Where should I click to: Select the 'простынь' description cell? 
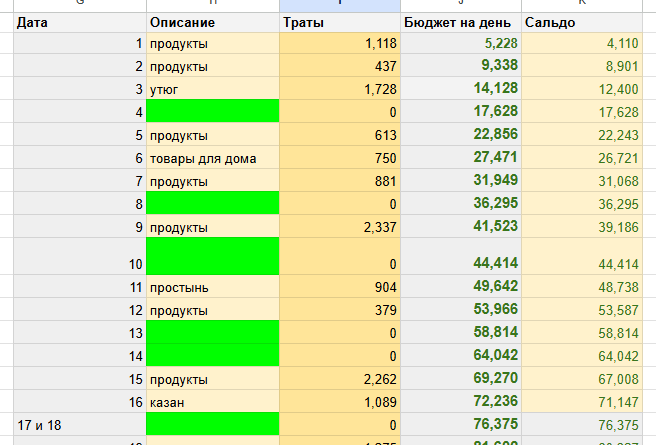click(213, 287)
